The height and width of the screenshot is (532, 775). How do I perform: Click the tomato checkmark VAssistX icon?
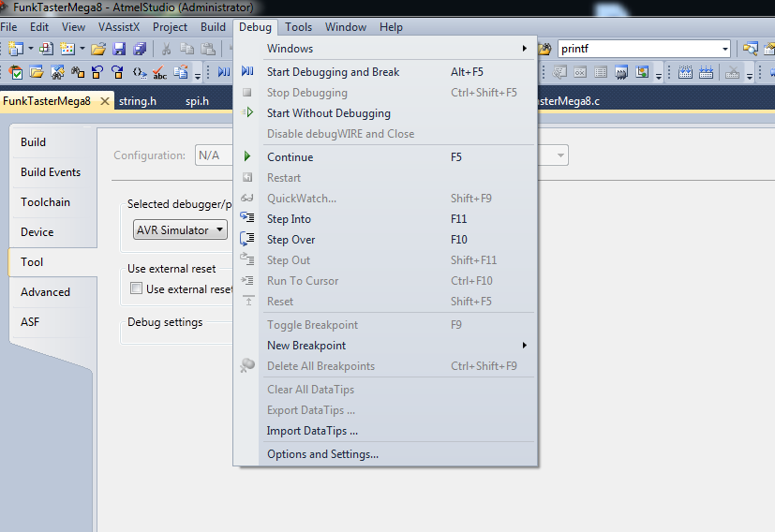[16, 73]
